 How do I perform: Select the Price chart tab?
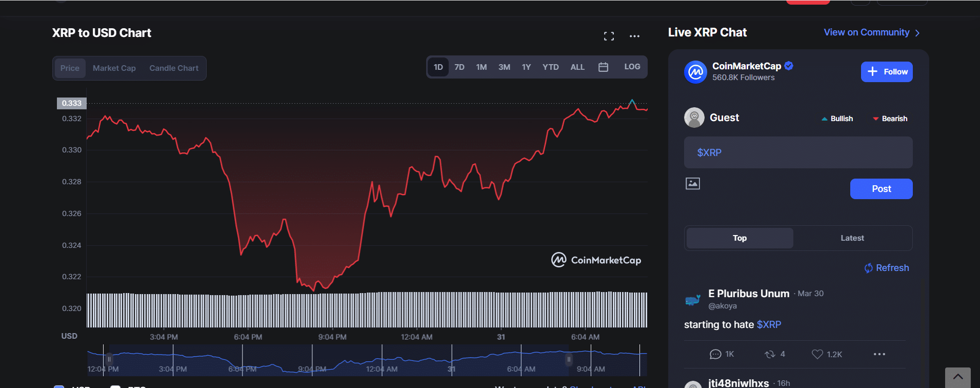point(70,68)
